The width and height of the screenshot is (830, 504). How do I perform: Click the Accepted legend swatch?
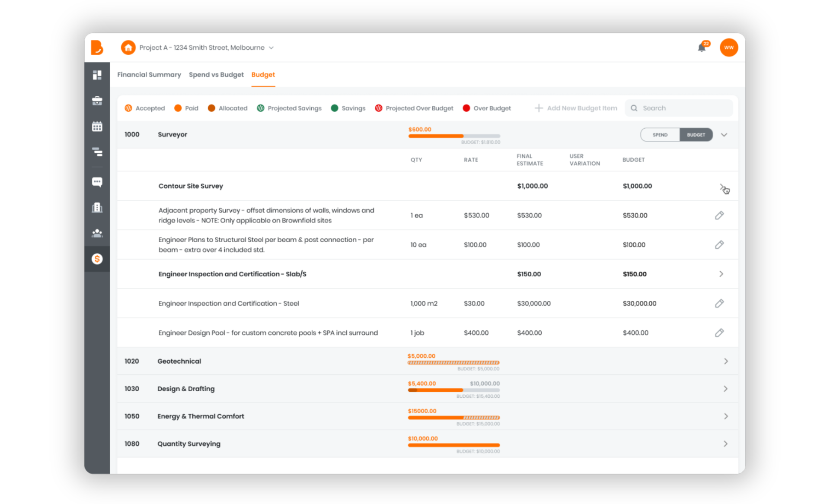pos(128,108)
